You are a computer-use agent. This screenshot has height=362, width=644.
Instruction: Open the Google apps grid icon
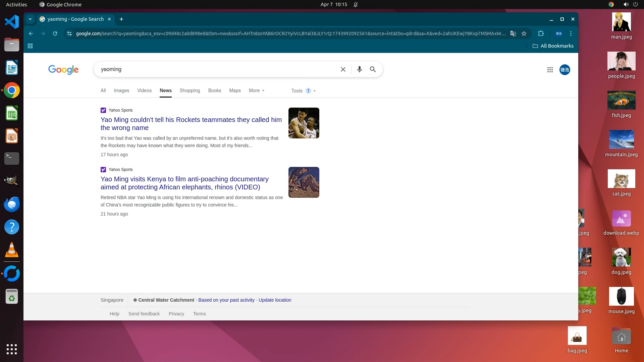550,70
